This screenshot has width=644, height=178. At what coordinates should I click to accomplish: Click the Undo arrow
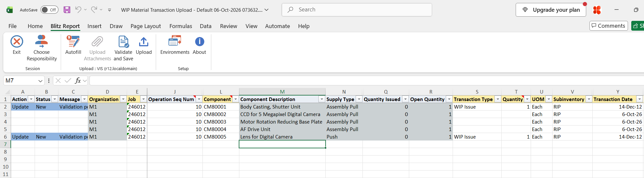[78, 10]
